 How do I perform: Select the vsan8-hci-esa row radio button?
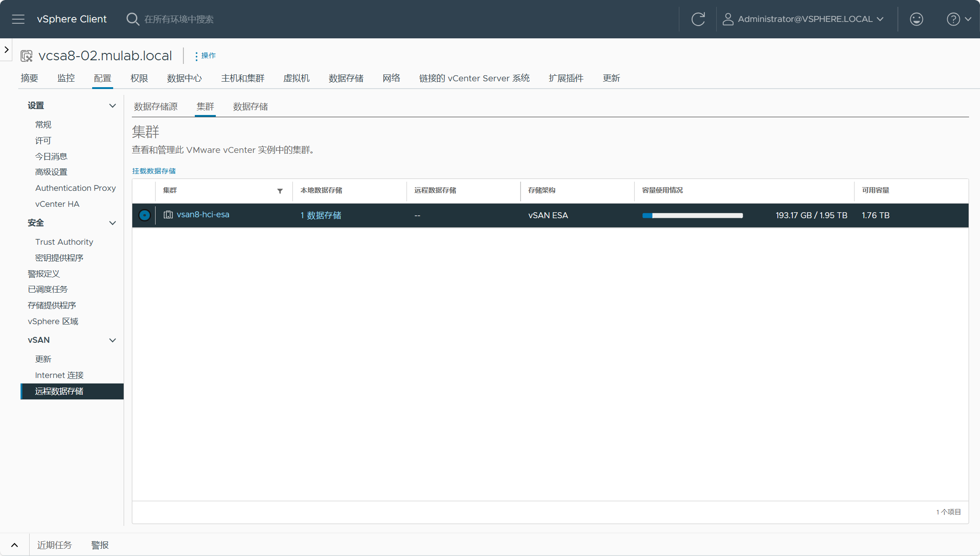[x=144, y=215]
